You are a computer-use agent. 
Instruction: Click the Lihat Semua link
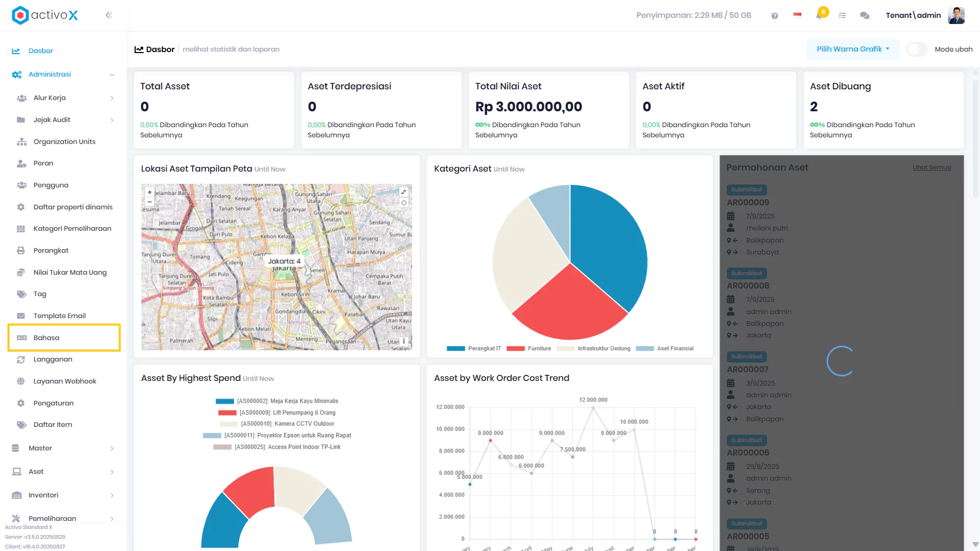pyautogui.click(x=931, y=167)
